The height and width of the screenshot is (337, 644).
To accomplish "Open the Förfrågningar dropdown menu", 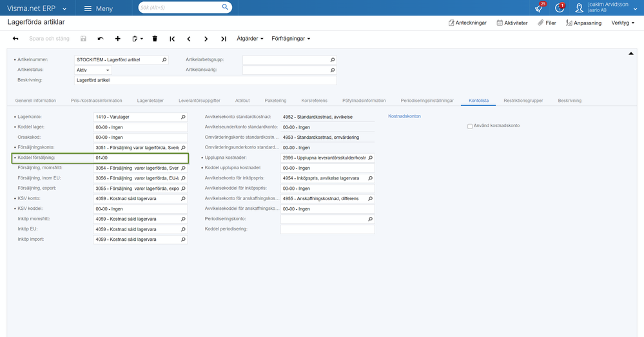I will [291, 39].
